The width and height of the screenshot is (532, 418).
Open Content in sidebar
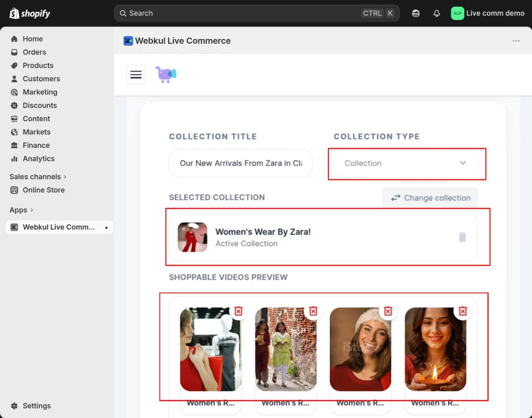[x=36, y=118]
